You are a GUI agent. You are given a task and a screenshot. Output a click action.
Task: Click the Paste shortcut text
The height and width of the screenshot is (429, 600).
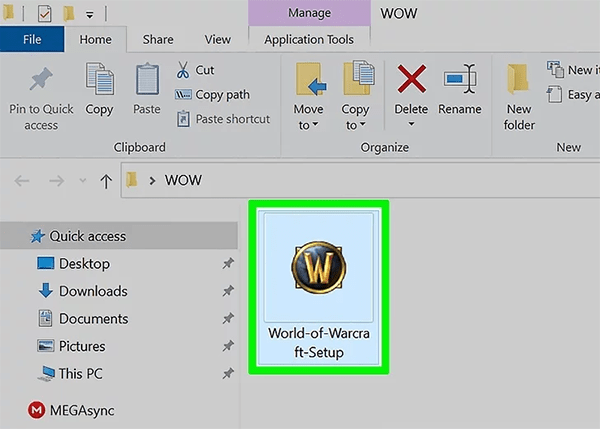coord(233,119)
